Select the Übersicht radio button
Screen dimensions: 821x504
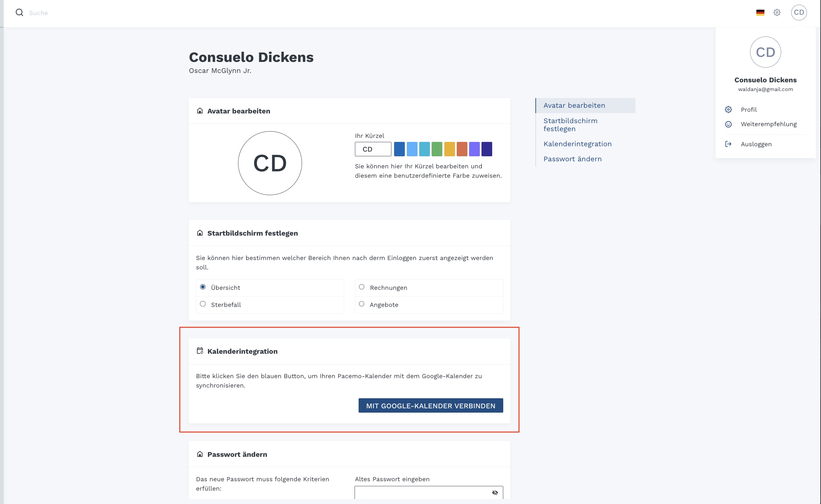coord(203,287)
